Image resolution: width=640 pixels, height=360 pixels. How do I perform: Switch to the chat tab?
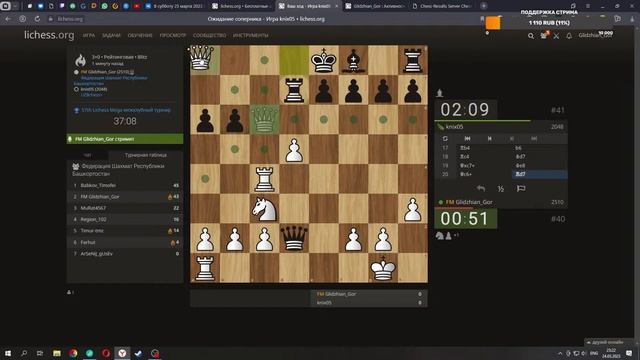(87, 155)
